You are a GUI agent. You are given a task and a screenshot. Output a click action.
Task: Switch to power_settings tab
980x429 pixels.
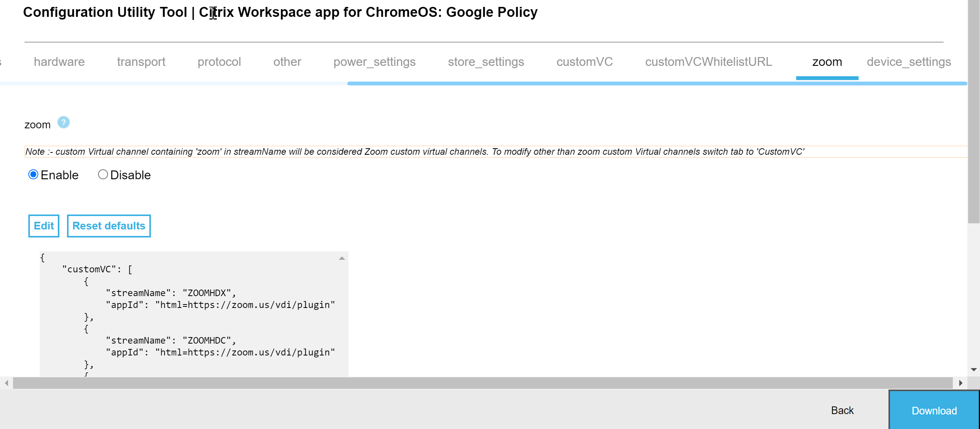[374, 62]
